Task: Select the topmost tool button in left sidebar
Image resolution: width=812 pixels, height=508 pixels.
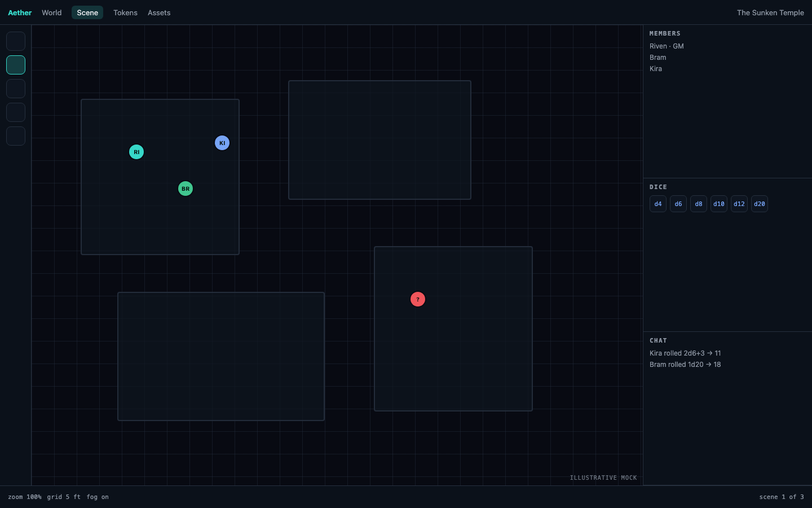Action: [x=16, y=41]
